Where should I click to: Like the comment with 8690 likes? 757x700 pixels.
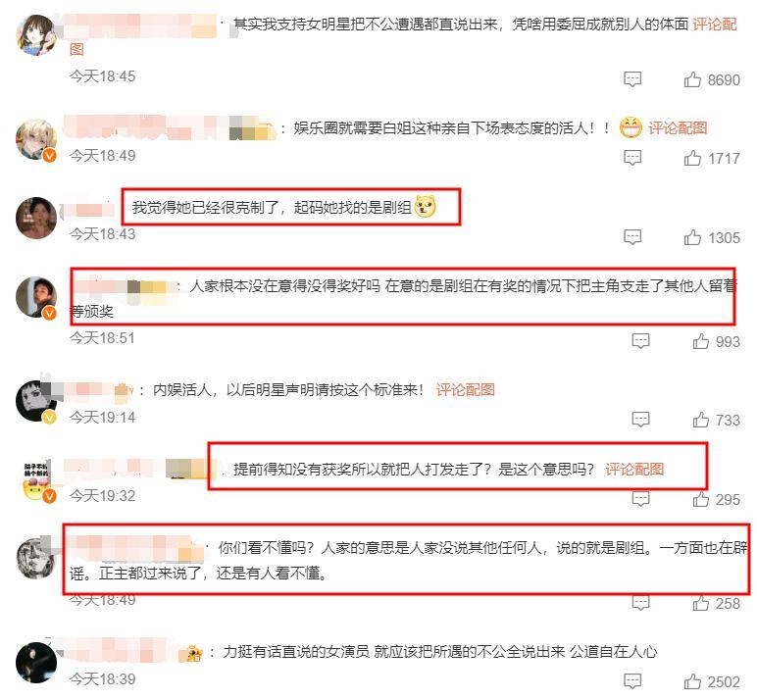coord(692,79)
